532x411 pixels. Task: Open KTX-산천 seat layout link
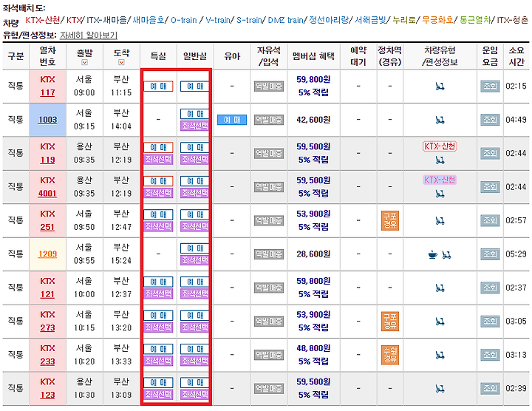point(43,21)
